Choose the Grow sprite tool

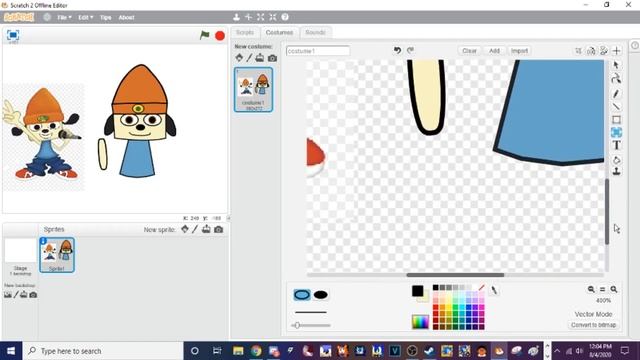(260, 17)
